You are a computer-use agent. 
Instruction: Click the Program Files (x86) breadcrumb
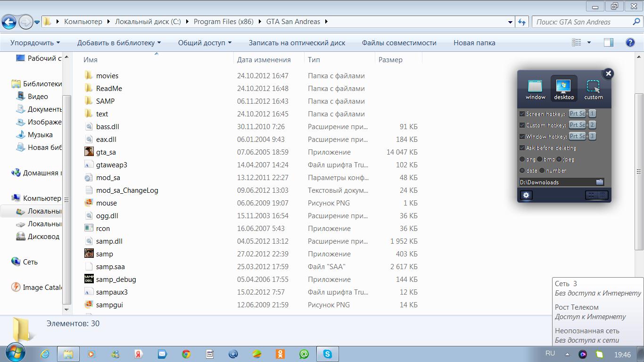(223, 22)
